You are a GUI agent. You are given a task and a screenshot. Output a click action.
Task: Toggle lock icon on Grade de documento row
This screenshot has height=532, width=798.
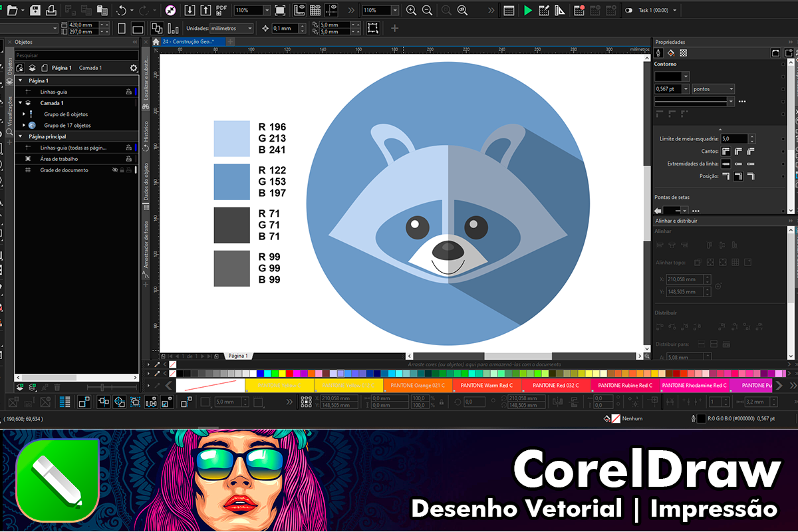122,170
